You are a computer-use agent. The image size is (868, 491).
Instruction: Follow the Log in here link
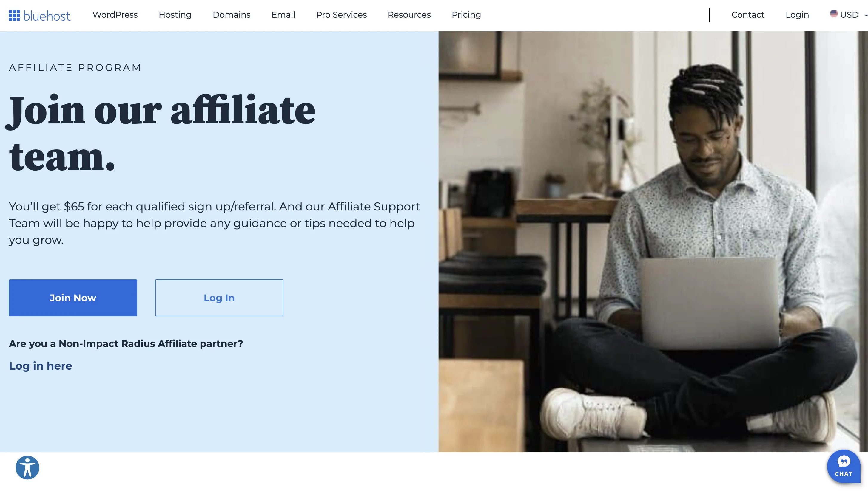[41, 366]
